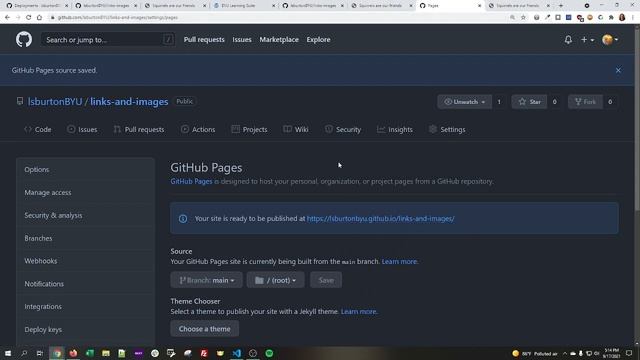This screenshot has width=640, height=360.
Task: Open the repository Pull requests tab
Action: (139, 129)
